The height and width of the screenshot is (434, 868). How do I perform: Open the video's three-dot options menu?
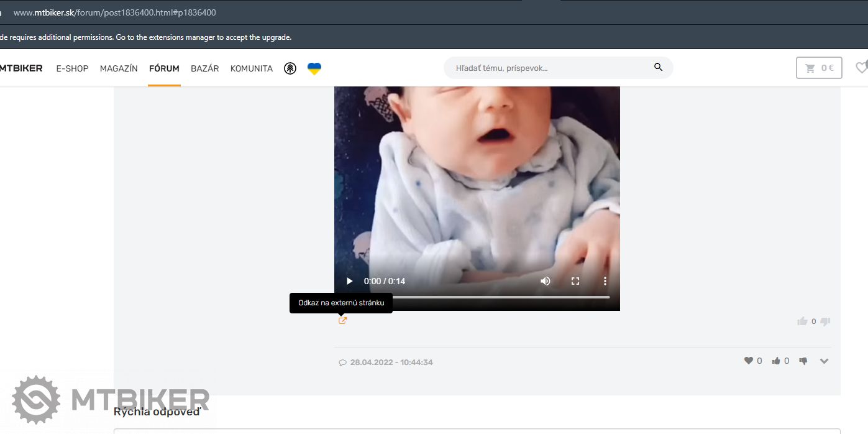[x=605, y=281]
